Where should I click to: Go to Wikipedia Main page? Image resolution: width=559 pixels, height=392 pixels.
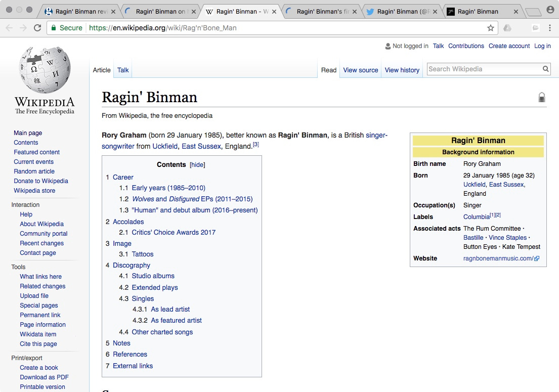(x=28, y=133)
